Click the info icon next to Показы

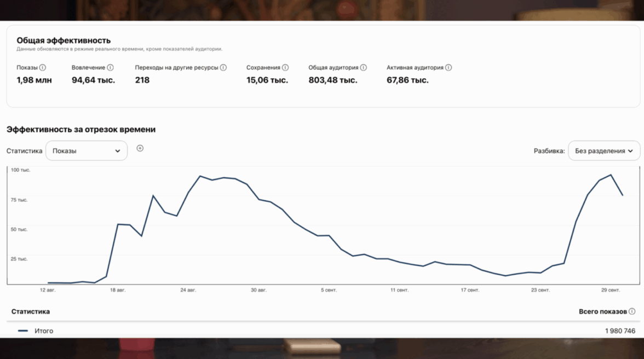[x=43, y=68]
